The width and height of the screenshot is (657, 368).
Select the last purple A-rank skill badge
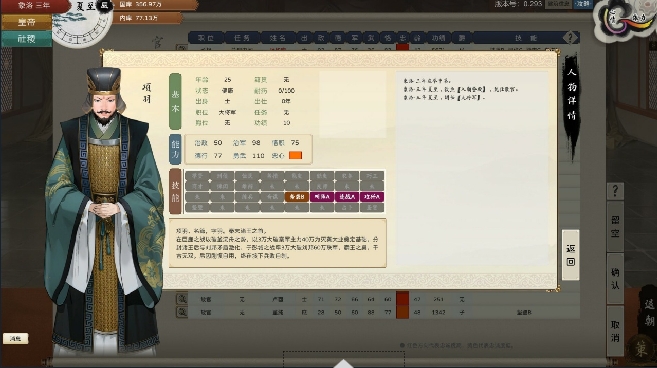pyautogui.click(x=372, y=197)
